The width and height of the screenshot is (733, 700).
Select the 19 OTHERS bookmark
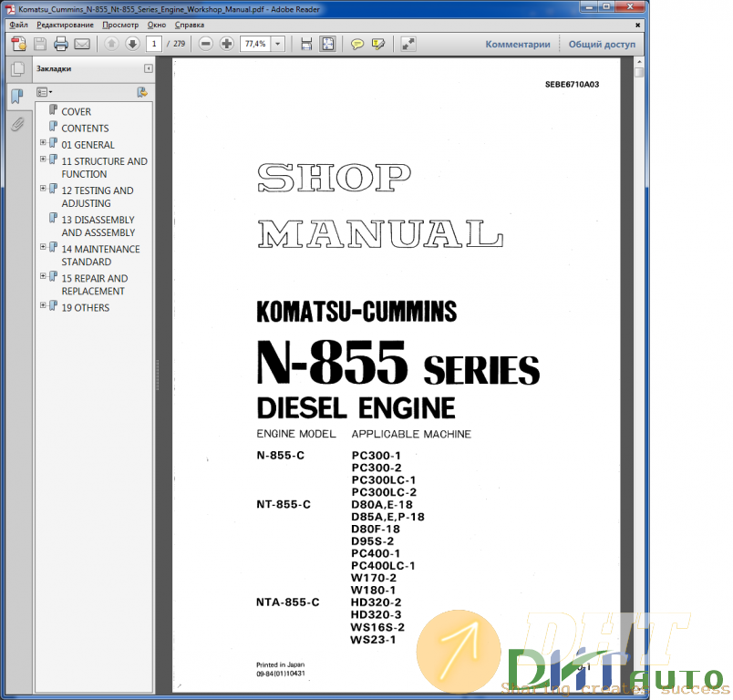tap(86, 307)
